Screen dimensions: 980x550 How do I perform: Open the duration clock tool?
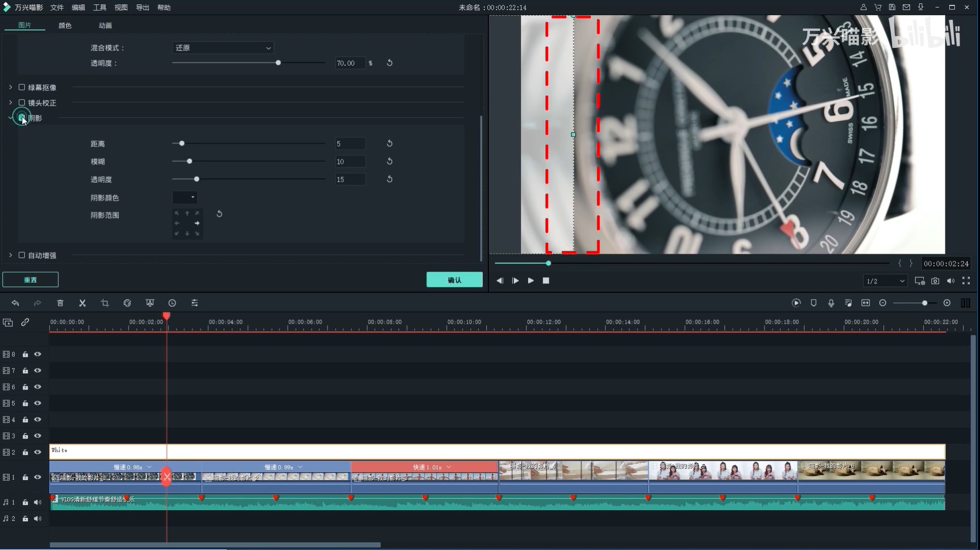172,303
